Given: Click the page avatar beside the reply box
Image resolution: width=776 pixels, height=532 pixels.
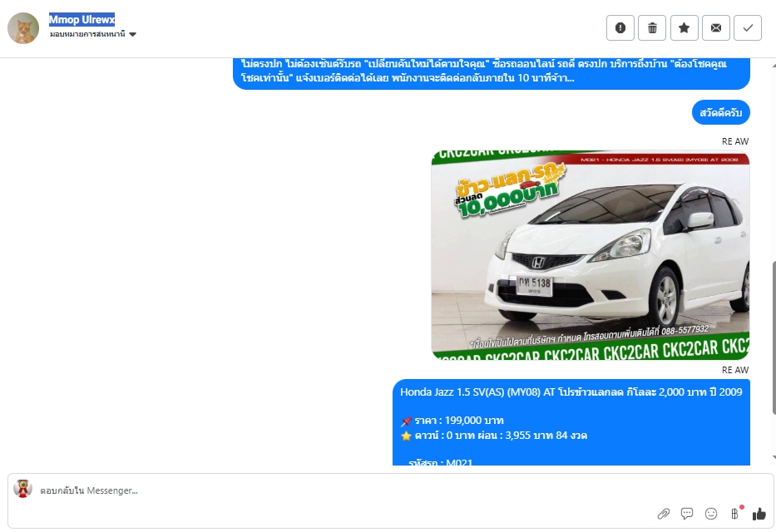Looking at the screenshot, I should pyautogui.click(x=23, y=490).
